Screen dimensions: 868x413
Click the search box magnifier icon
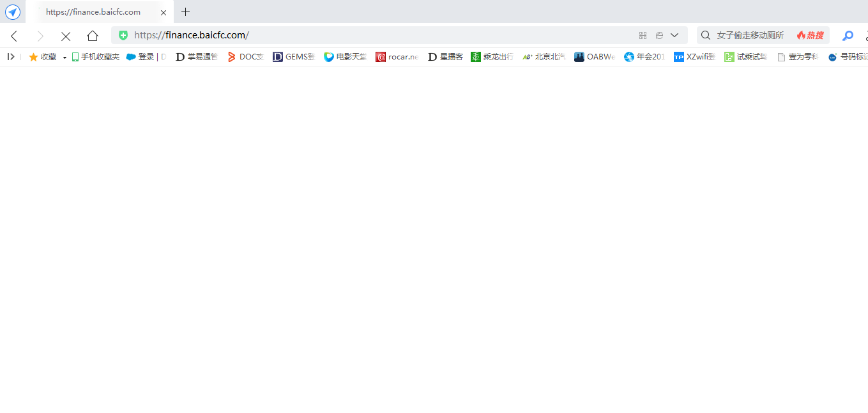706,35
